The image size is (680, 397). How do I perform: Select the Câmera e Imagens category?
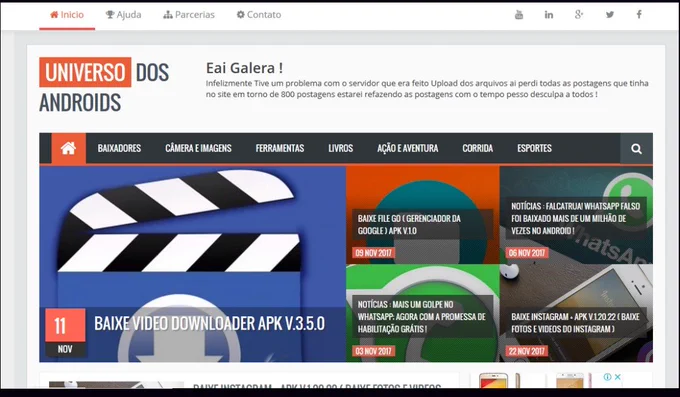coord(198,148)
